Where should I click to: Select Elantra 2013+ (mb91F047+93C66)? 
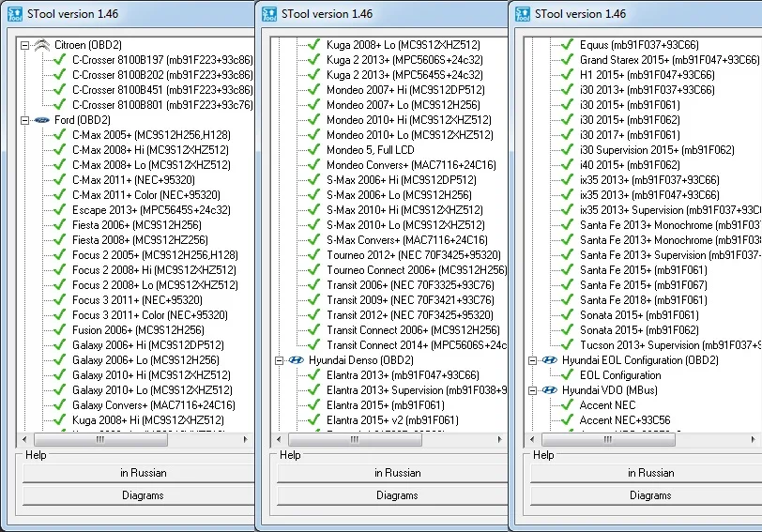403,375
